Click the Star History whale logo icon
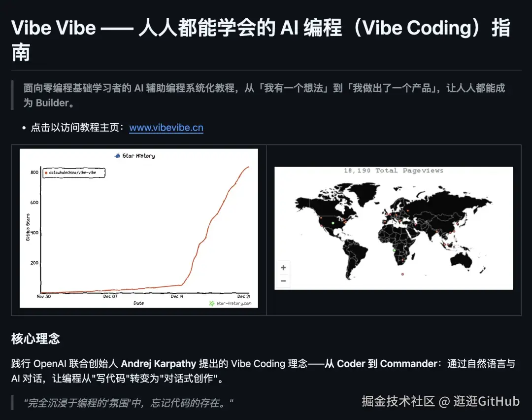The image size is (532, 420). pos(117,155)
